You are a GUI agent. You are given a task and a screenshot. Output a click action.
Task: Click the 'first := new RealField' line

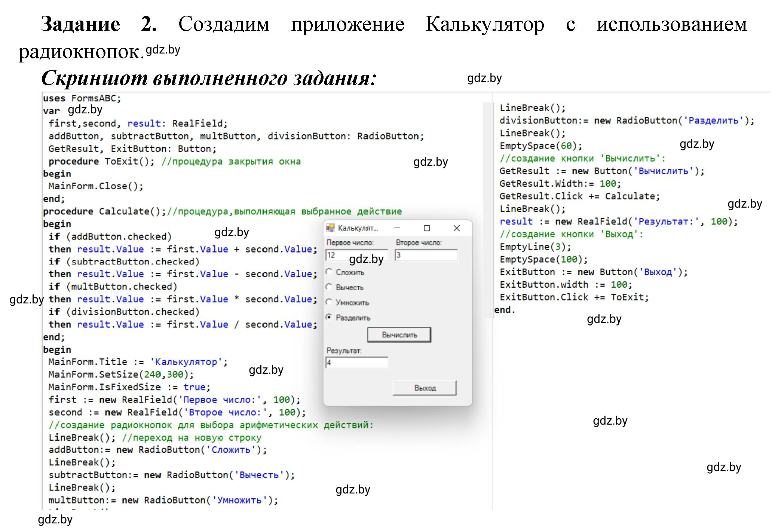click(x=174, y=400)
